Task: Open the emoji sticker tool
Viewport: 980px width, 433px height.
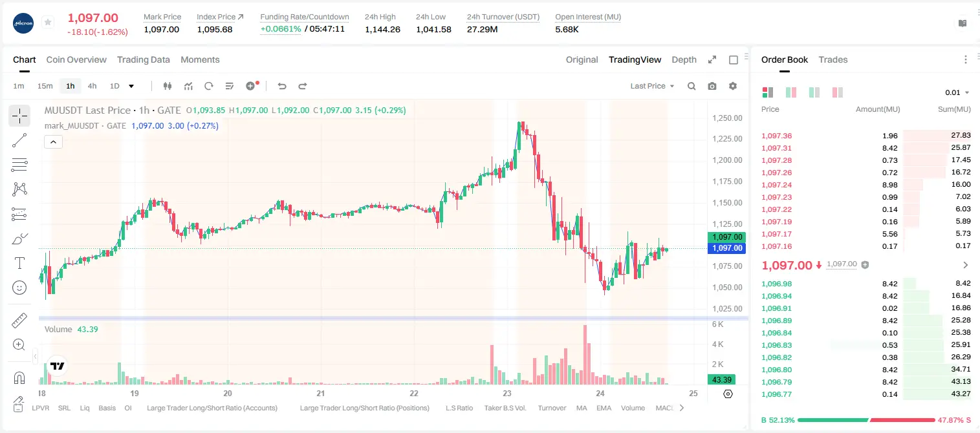Action: point(19,288)
